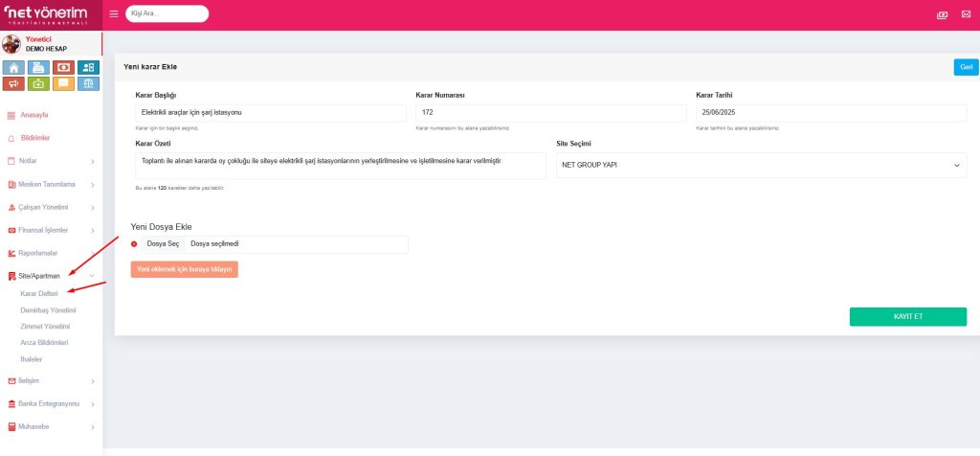Image resolution: width=980 pixels, height=456 pixels.
Task: Go to Demirbaş Yönetimi menu item
Action: [48, 310]
